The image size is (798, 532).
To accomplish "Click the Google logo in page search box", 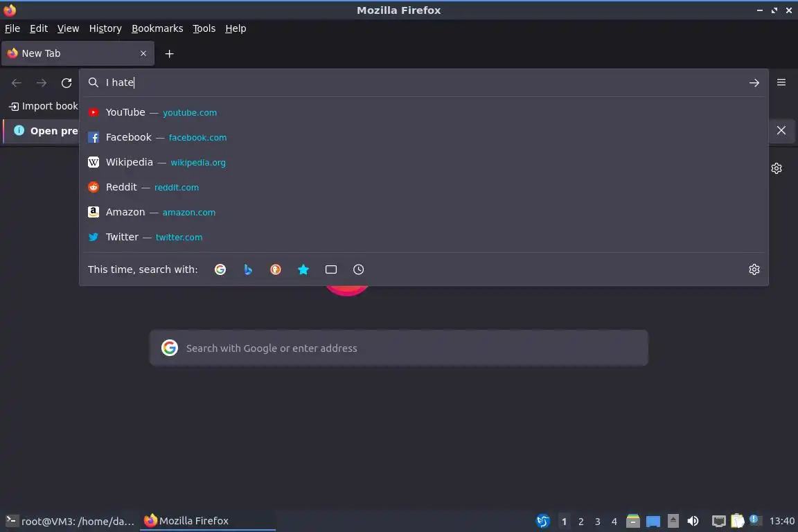I will click(x=170, y=348).
